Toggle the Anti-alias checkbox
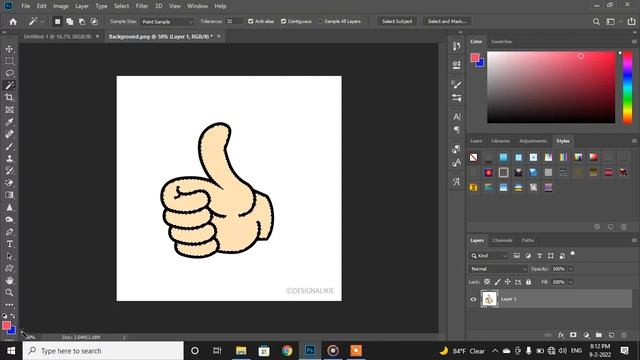 coord(251,21)
